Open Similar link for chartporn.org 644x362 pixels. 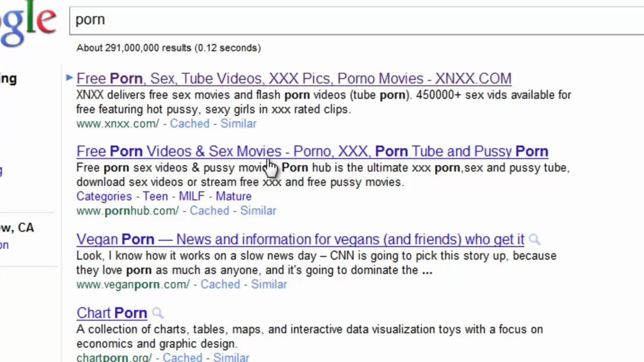pyautogui.click(x=231, y=357)
